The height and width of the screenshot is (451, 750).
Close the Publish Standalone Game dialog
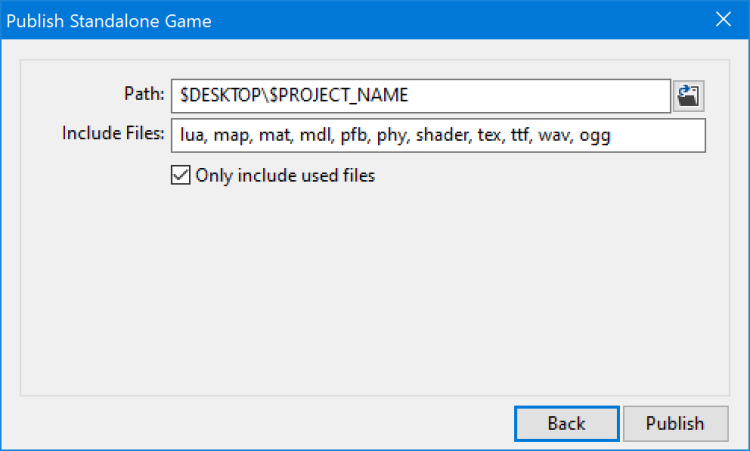pos(723,19)
